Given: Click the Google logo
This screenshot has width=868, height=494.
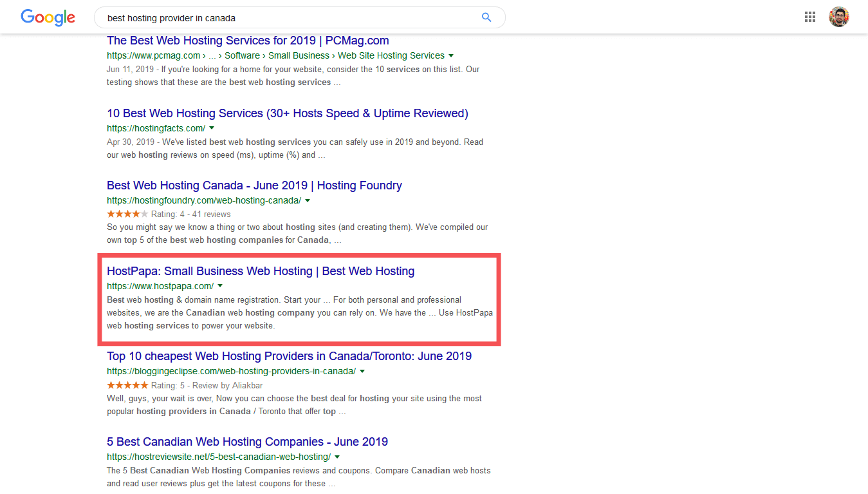Looking at the screenshot, I should 48,17.
